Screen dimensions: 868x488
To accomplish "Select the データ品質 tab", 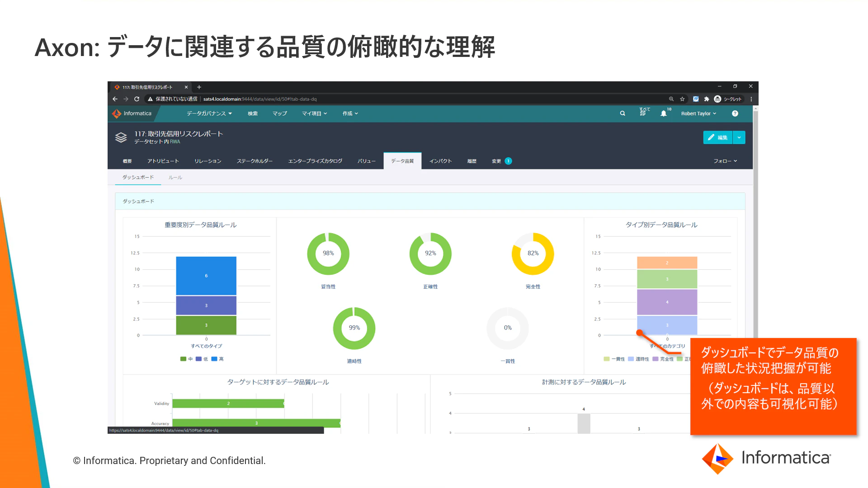I will 402,161.
